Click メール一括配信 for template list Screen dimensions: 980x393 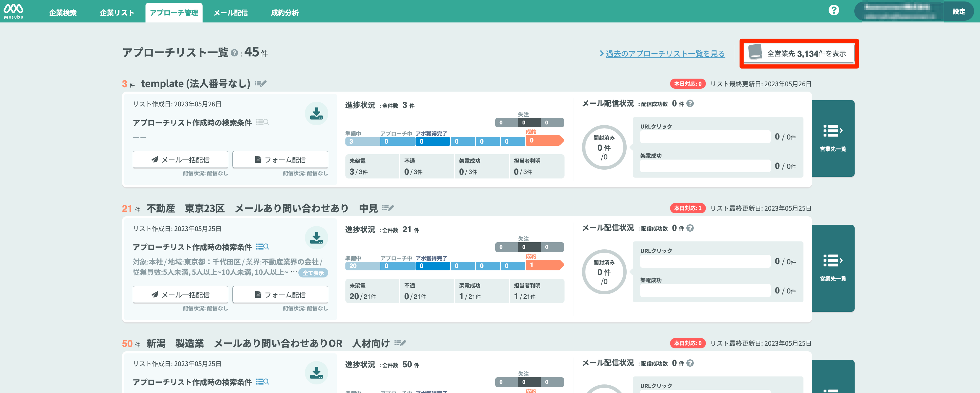(x=180, y=160)
